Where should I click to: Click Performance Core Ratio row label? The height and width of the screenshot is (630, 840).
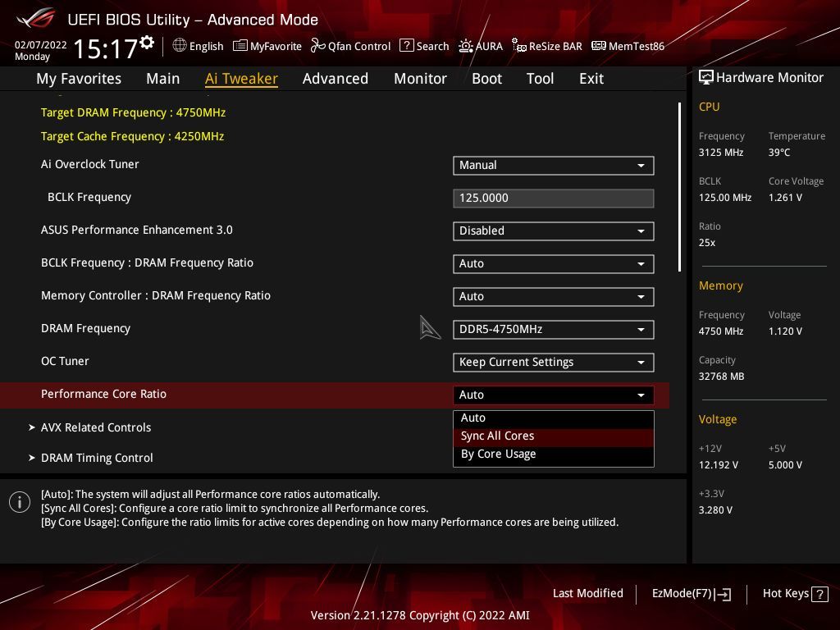click(x=103, y=395)
